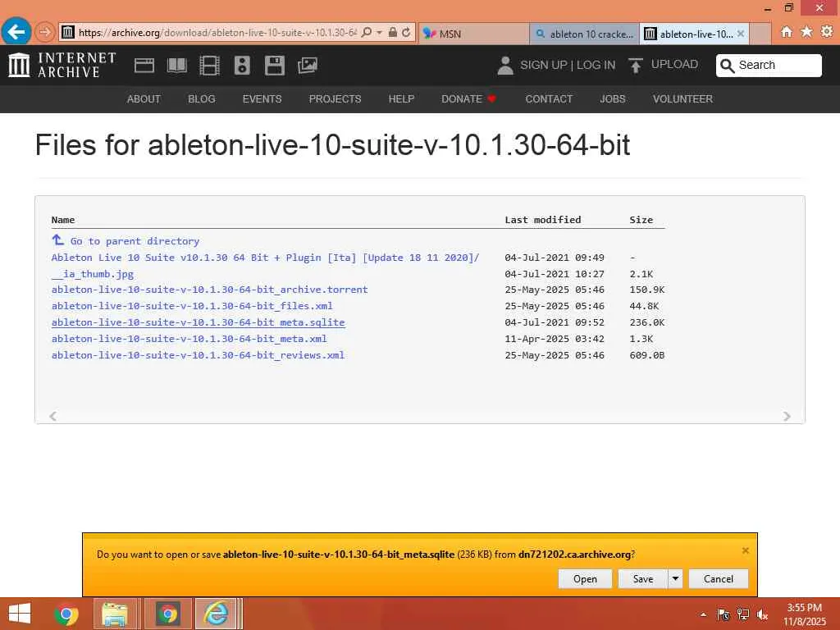Click Open in the download bar
This screenshot has height=630, width=840.
585,578
